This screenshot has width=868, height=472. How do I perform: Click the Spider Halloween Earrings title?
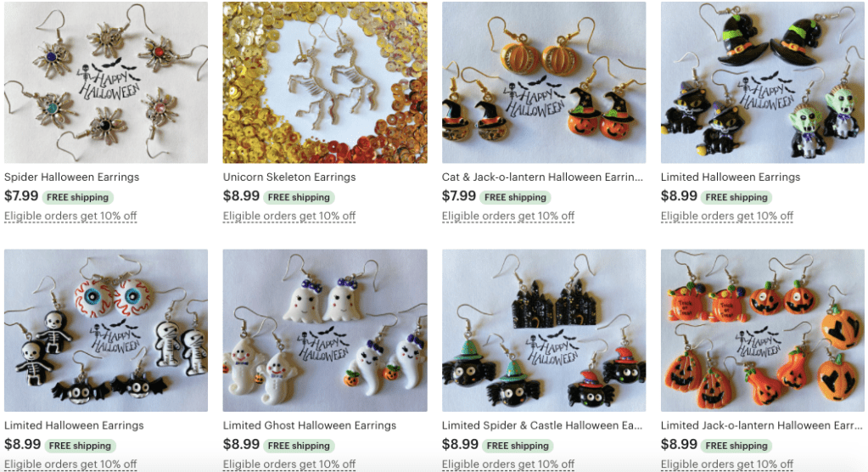(x=72, y=177)
